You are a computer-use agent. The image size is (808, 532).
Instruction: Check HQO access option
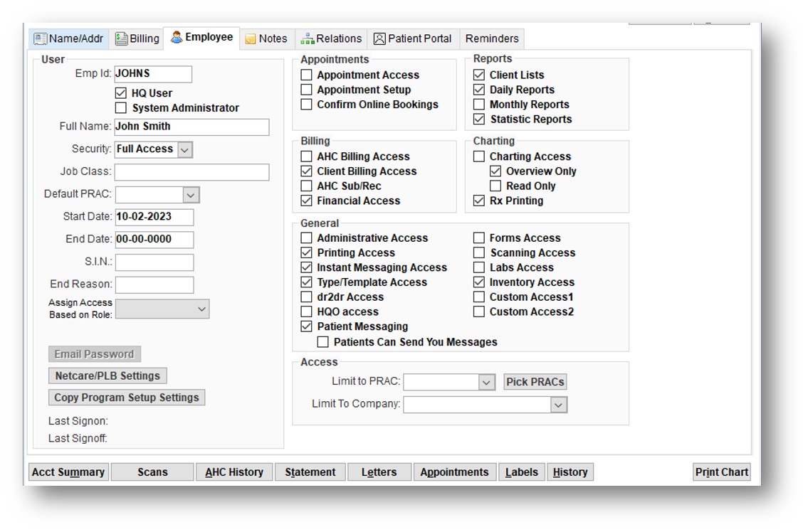307,312
